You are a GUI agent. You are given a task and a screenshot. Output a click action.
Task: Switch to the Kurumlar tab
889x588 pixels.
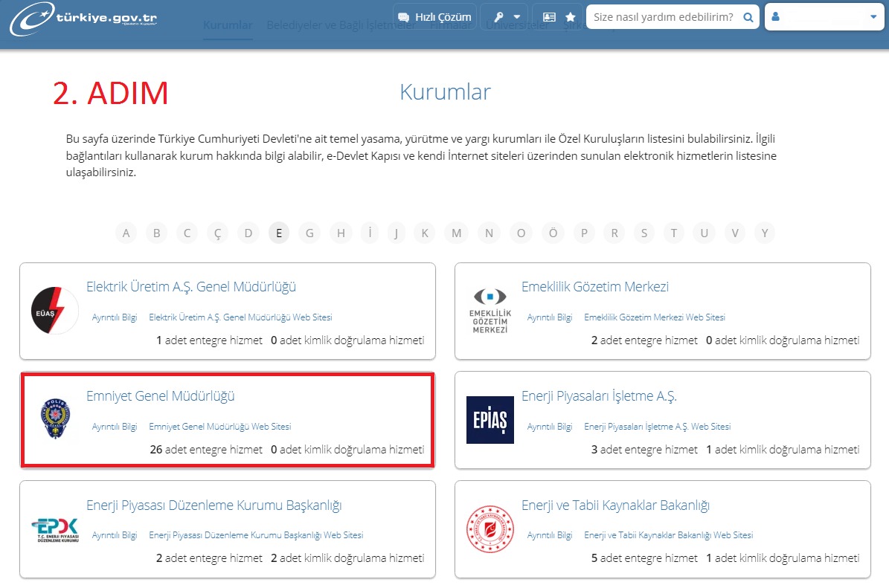tap(228, 25)
